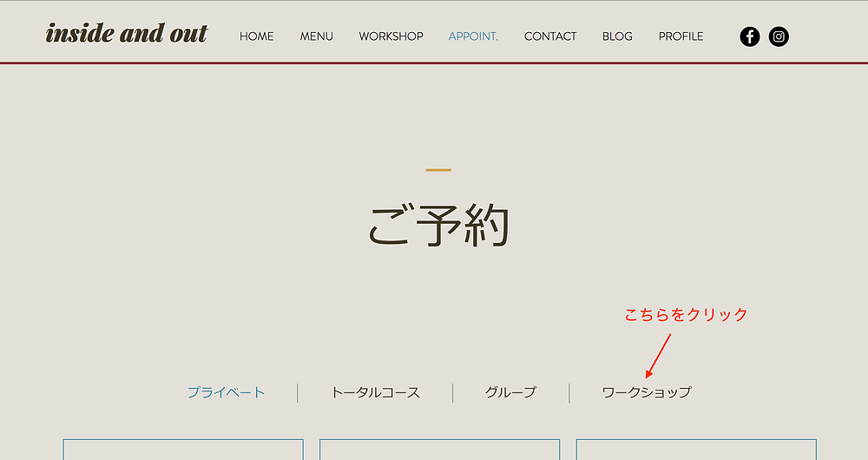
Task: Switch to the トータルコース tab
Action: point(375,392)
